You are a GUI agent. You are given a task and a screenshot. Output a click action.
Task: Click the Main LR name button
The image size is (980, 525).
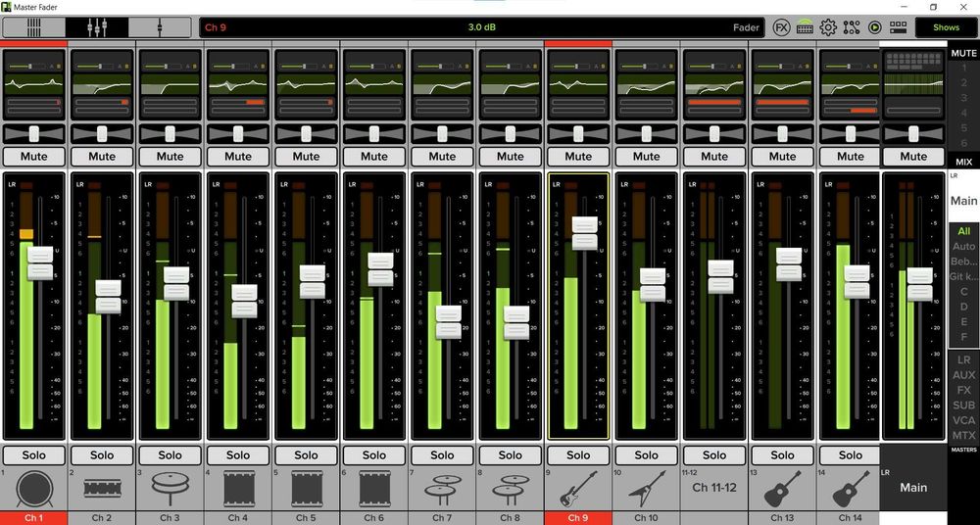913,488
